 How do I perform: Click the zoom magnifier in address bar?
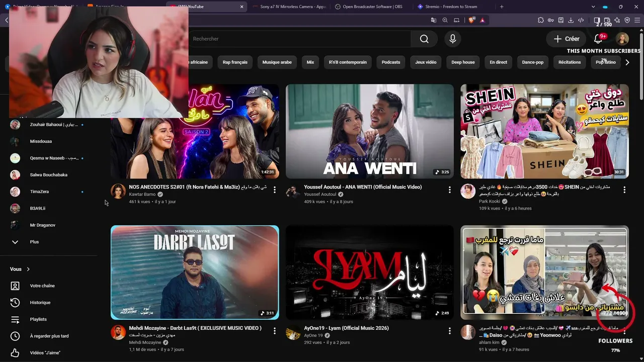coord(445,20)
